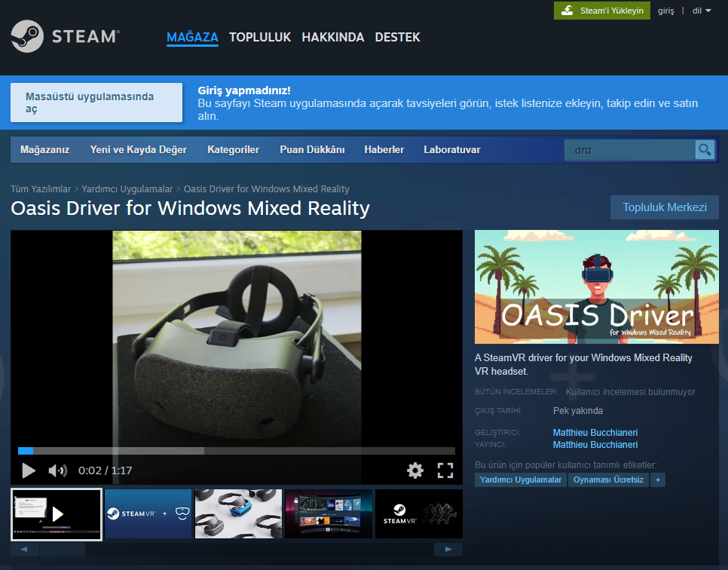728x570 pixels.
Task: Click thumbnail strip left arrow
Action: 24,549
